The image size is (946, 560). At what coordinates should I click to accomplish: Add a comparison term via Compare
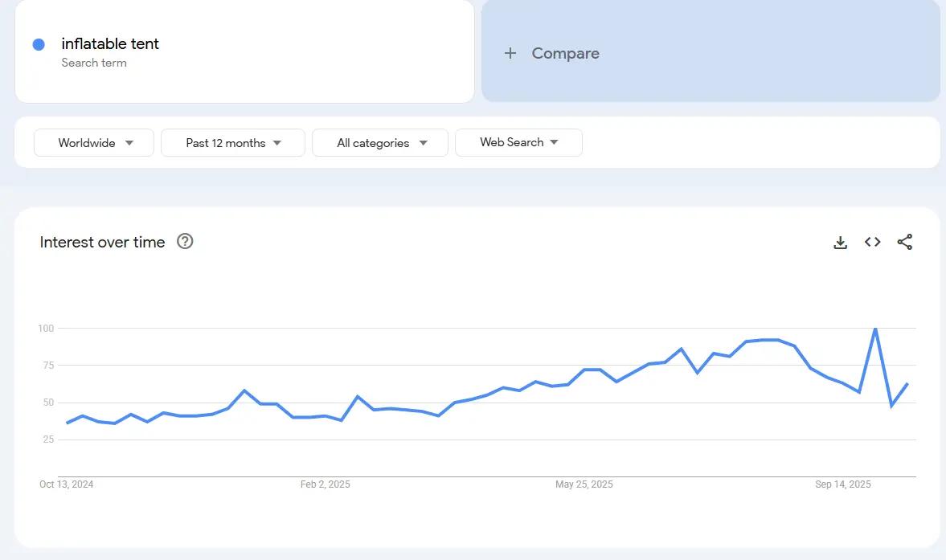(565, 54)
